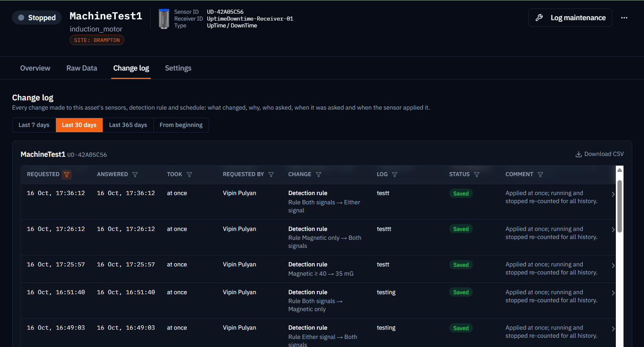Select the Last 365 days range
644x347 pixels.
(128, 125)
